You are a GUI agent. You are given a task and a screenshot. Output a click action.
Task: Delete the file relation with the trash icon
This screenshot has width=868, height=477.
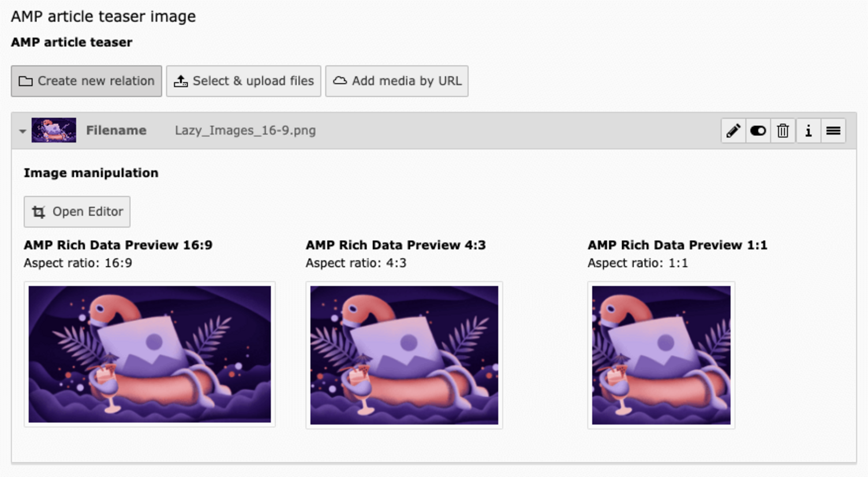click(783, 131)
